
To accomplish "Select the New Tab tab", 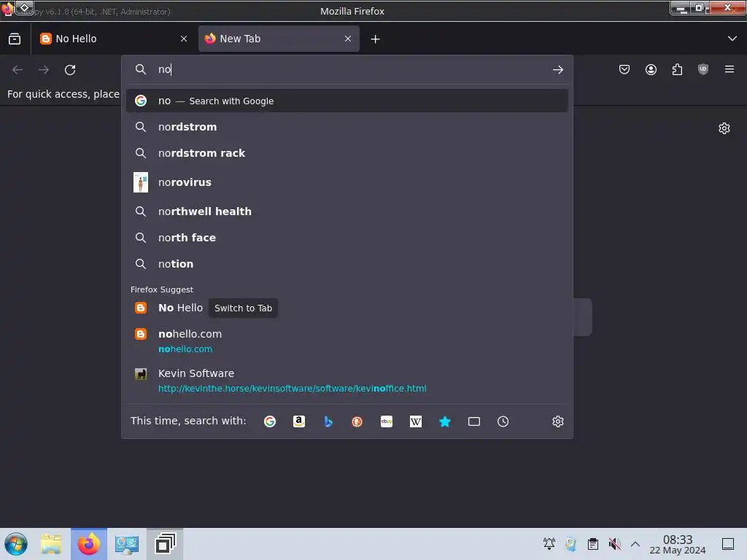I will (279, 39).
